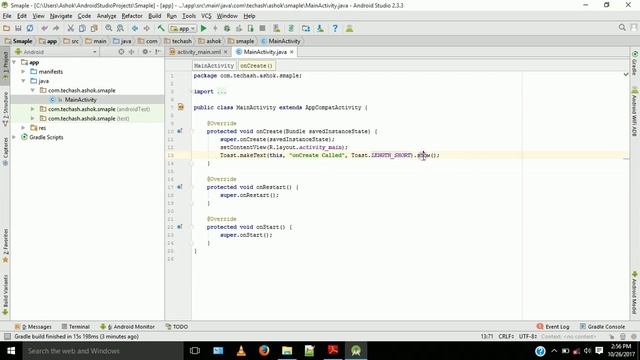Toggle the Gradle right side panel tab
The height and width of the screenshot is (360, 640).
635,63
